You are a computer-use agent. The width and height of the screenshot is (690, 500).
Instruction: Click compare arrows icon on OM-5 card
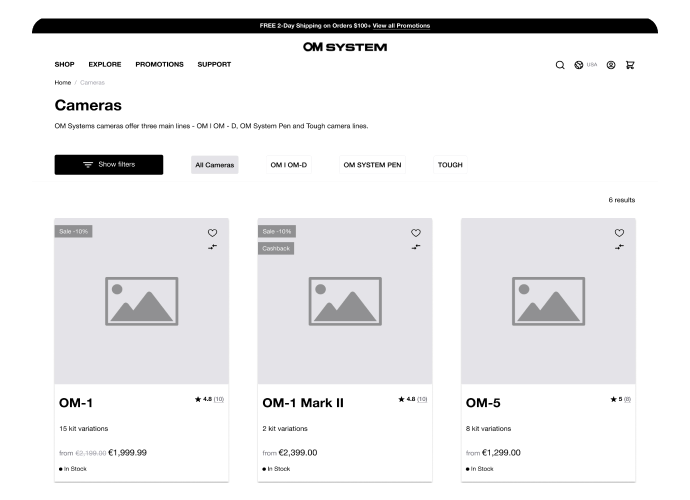619,247
